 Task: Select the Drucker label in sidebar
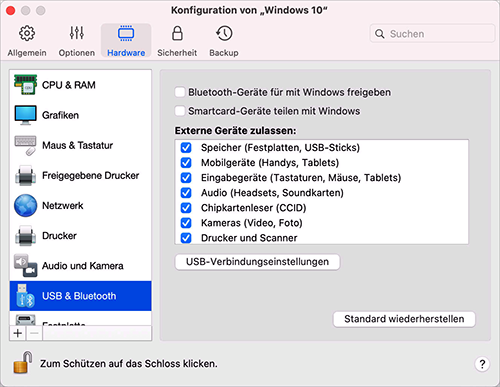[x=59, y=236]
